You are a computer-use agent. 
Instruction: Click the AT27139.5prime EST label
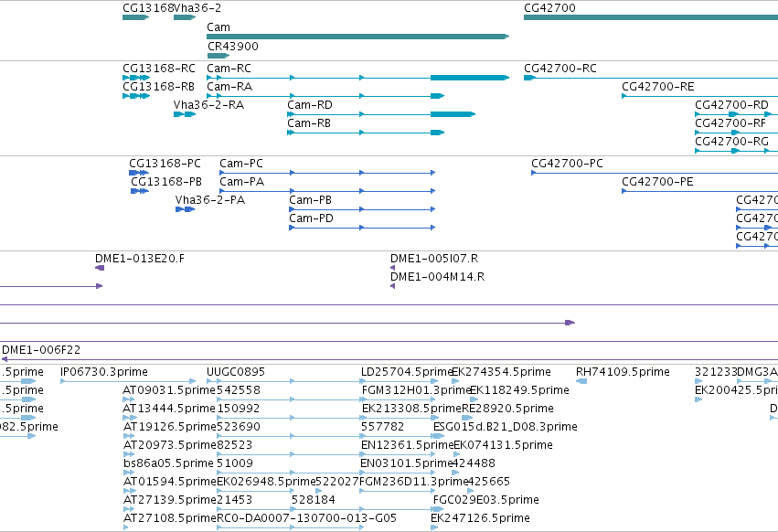[170, 500]
